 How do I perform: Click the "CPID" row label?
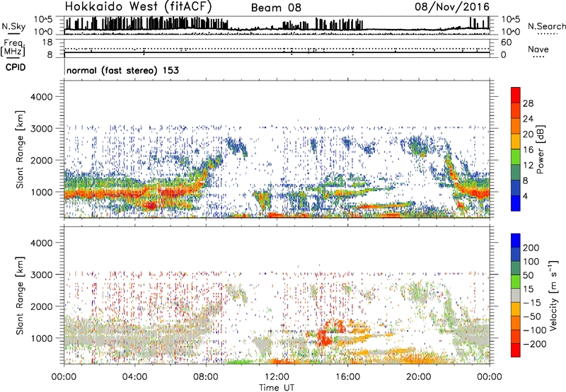click(16, 67)
